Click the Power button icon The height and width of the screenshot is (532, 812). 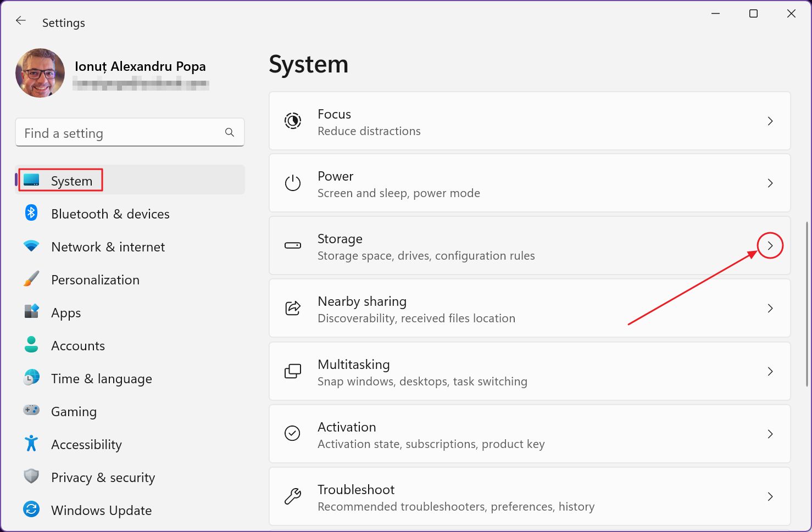point(293,183)
